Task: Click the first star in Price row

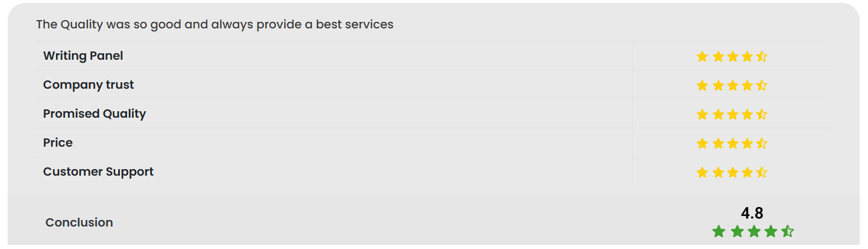Action: tap(702, 143)
